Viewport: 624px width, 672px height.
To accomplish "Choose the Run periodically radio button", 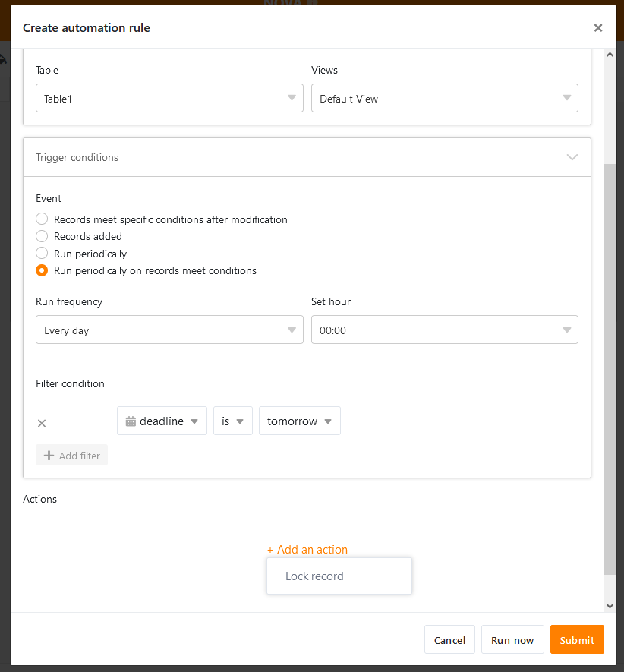I will (43, 254).
